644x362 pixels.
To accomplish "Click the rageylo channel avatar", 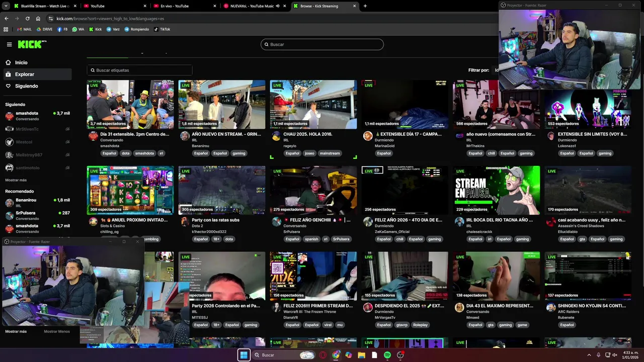I will (276, 136).
